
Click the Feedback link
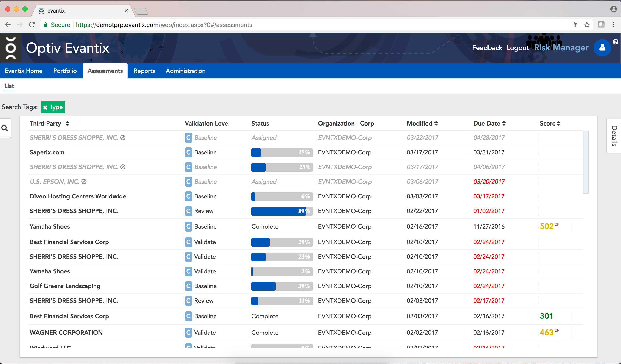tap(487, 48)
